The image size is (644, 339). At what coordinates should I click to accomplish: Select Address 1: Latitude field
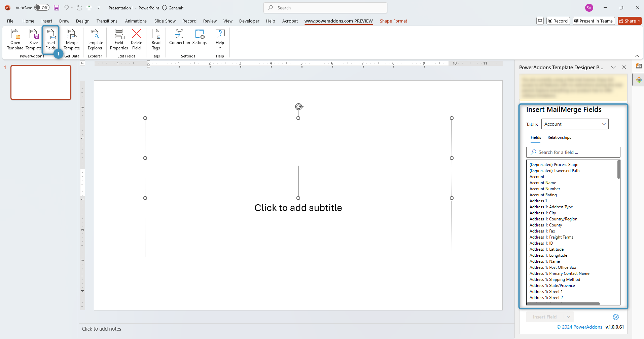point(546,249)
